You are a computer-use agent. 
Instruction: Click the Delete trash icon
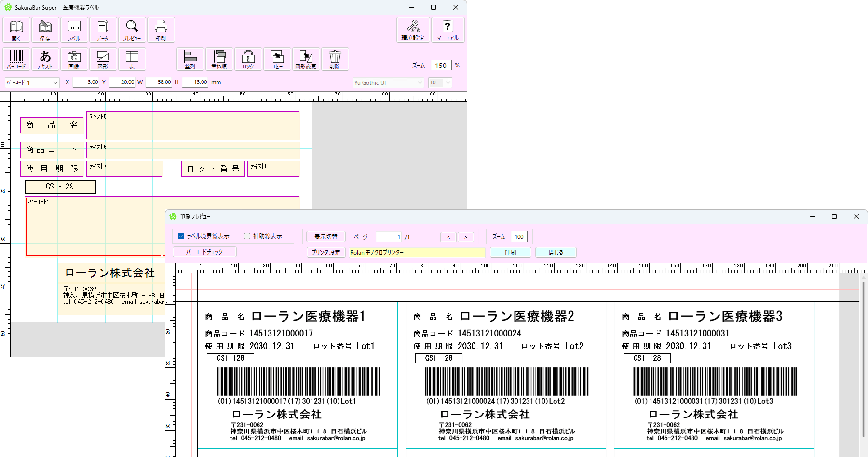[x=335, y=59]
